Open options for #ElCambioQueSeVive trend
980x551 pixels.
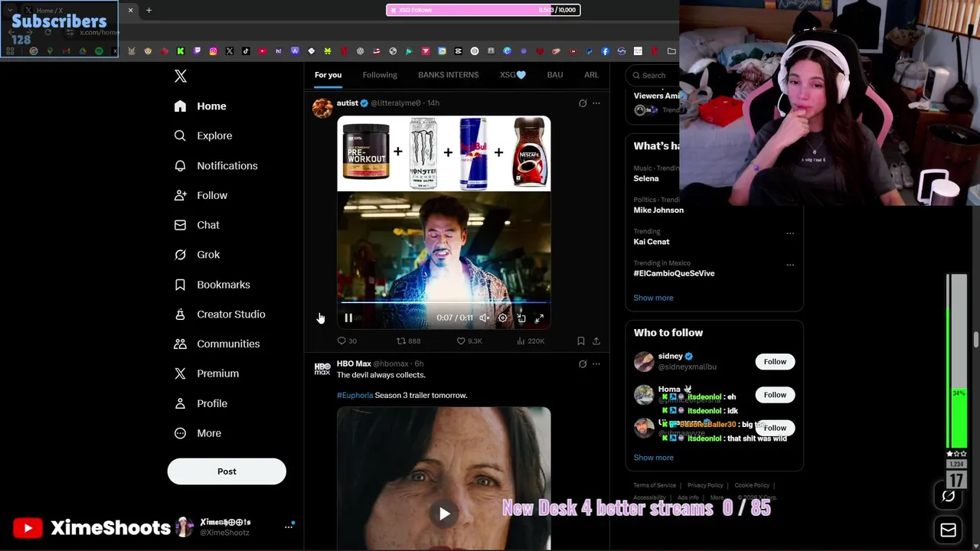tap(790, 265)
